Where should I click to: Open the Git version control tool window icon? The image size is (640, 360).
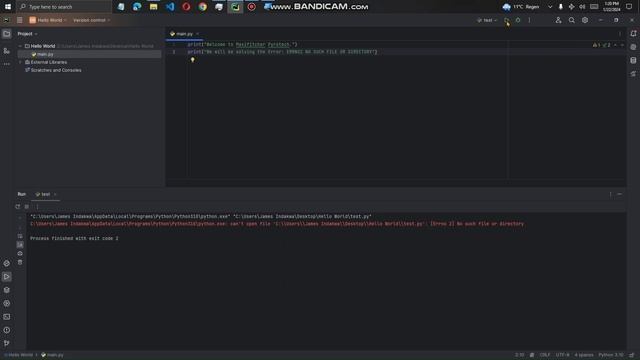click(x=7, y=343)
